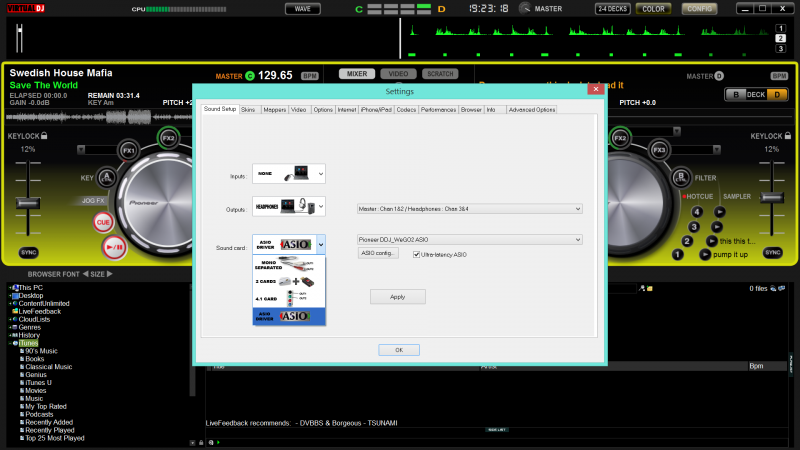Click the play/pause button on left deck
Image resolution: width=800 pixels, height=450 pixels.
(114, 247)
